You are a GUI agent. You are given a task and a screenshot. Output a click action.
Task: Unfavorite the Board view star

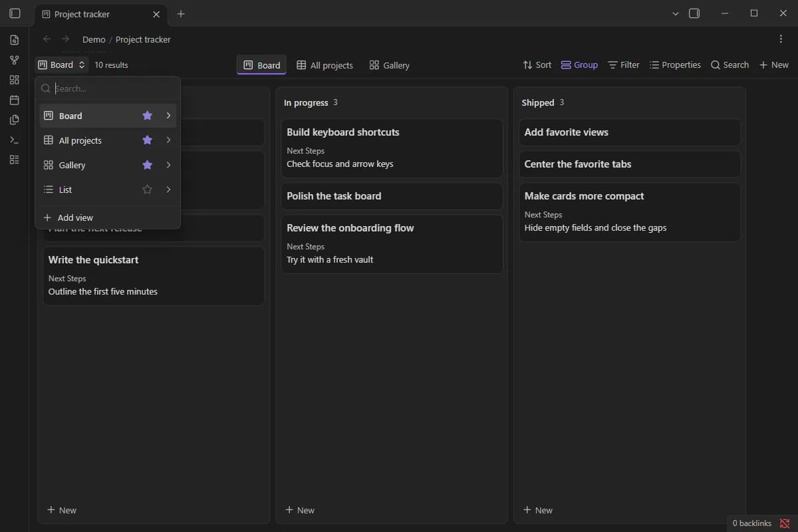(148, 116)
